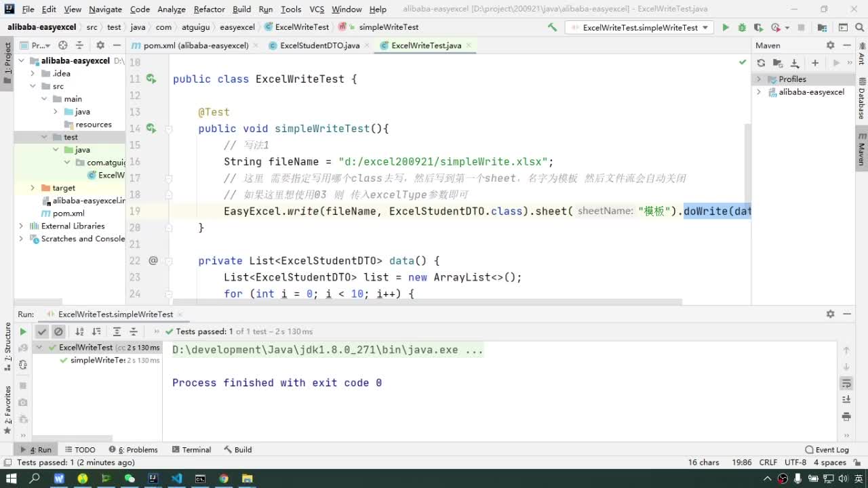Expand the .idea folder
868x488 pixels.
coord(32,74)
